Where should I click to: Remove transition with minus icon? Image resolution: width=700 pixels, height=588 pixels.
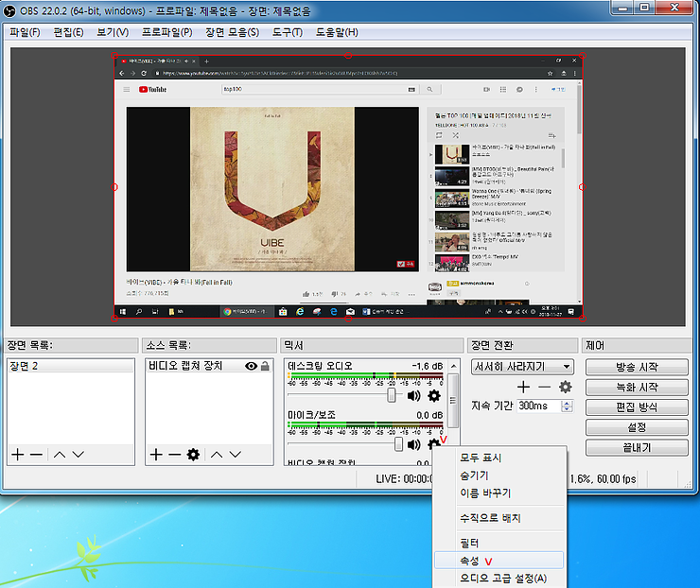(544, 388)
